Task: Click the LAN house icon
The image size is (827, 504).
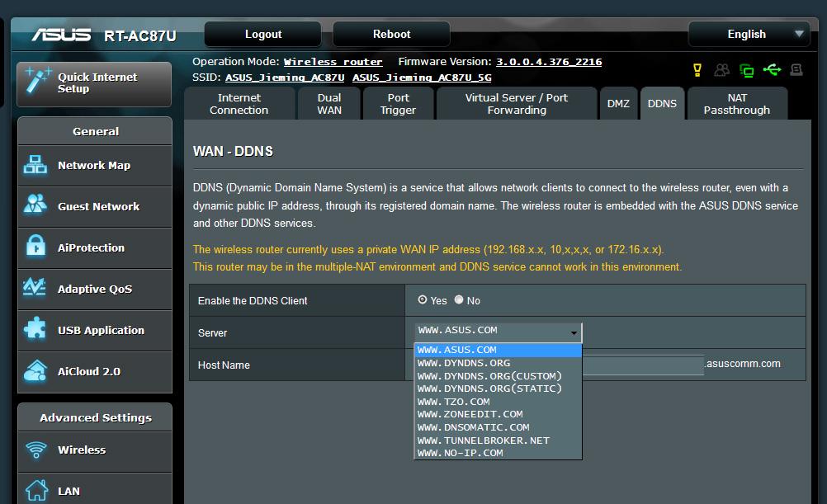Action: tap(36, 490)
